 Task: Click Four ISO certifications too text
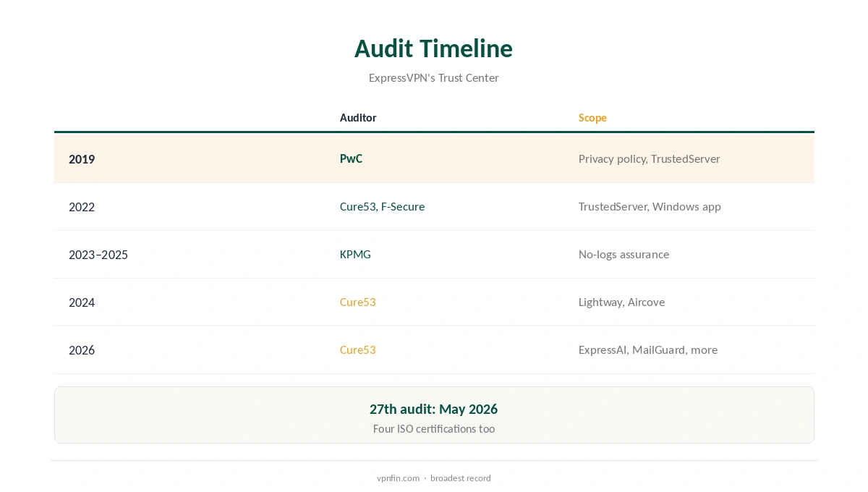[433, 429]
